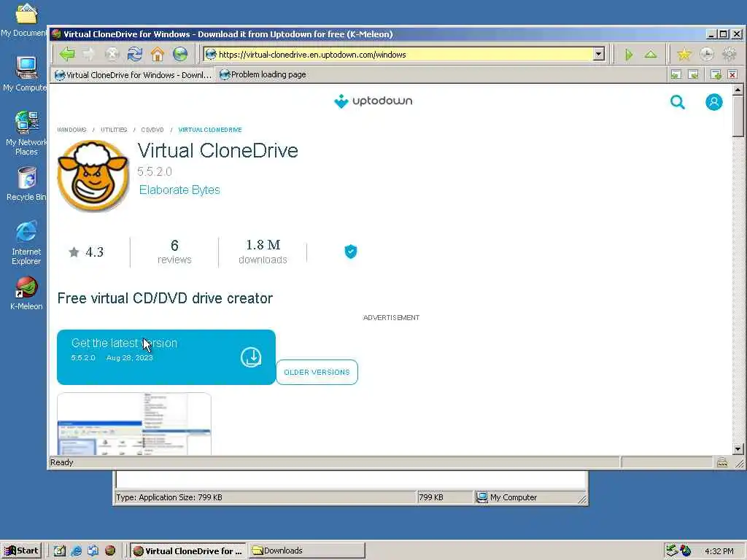Switch to Downloads window in taskbar
This screenshot has width=747, height=560.
[x=307, y=551]
